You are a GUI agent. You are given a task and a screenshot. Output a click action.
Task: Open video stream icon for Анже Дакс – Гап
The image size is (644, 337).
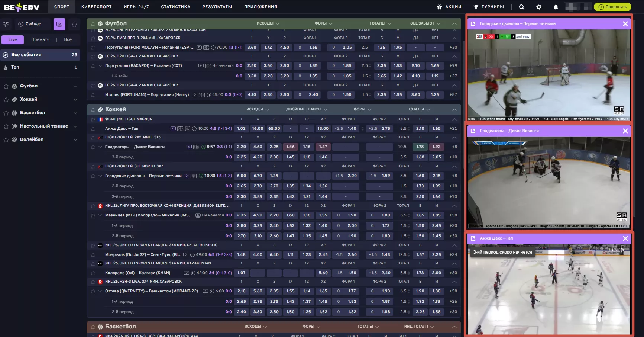[x=173, y=129]
